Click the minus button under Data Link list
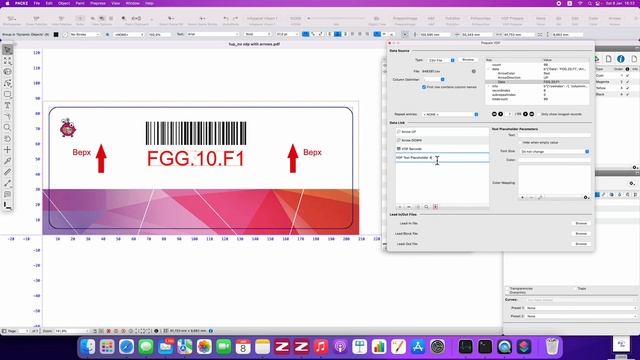 [x=409, y=207]
